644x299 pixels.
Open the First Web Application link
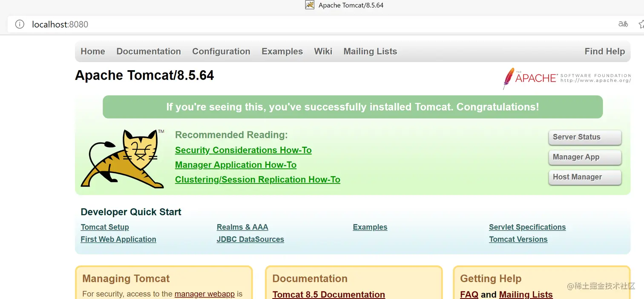(x=118, y=239)
